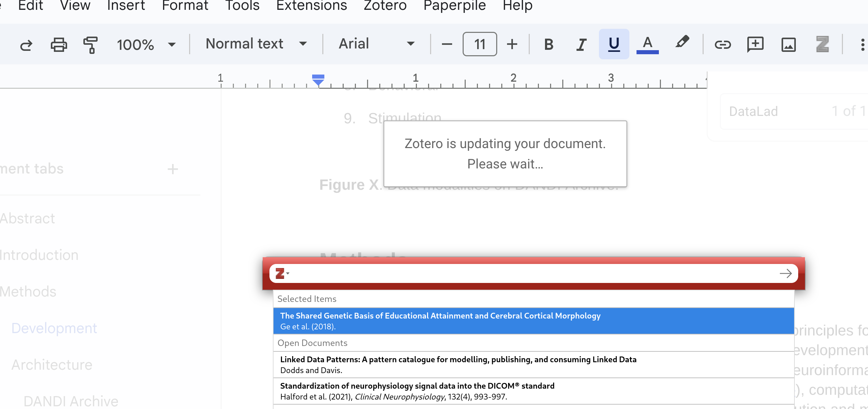Image resolution: width=868 pixels, height=409 pixels.
Task: Open the zoom 100% dropdown
Action: (x=146, y=44)
